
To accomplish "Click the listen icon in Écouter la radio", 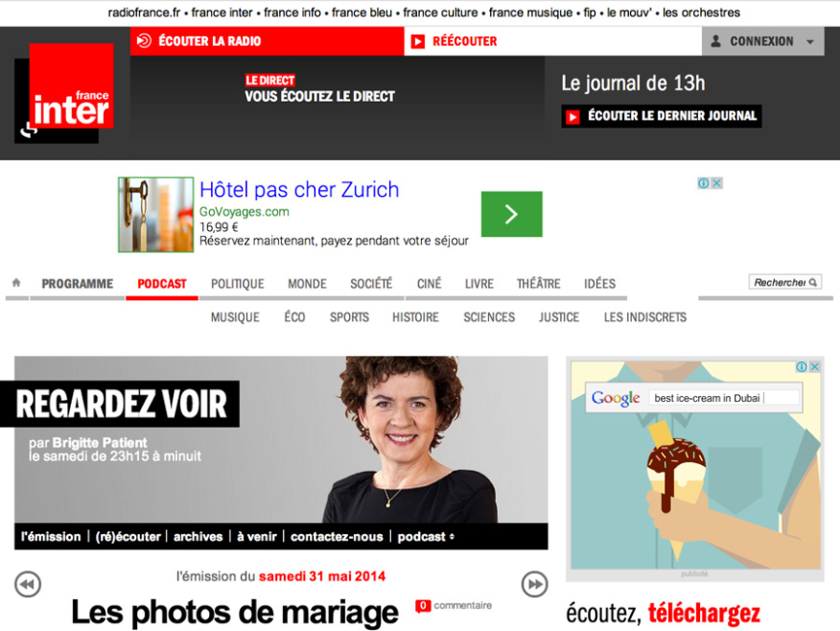I will point(144,41).
